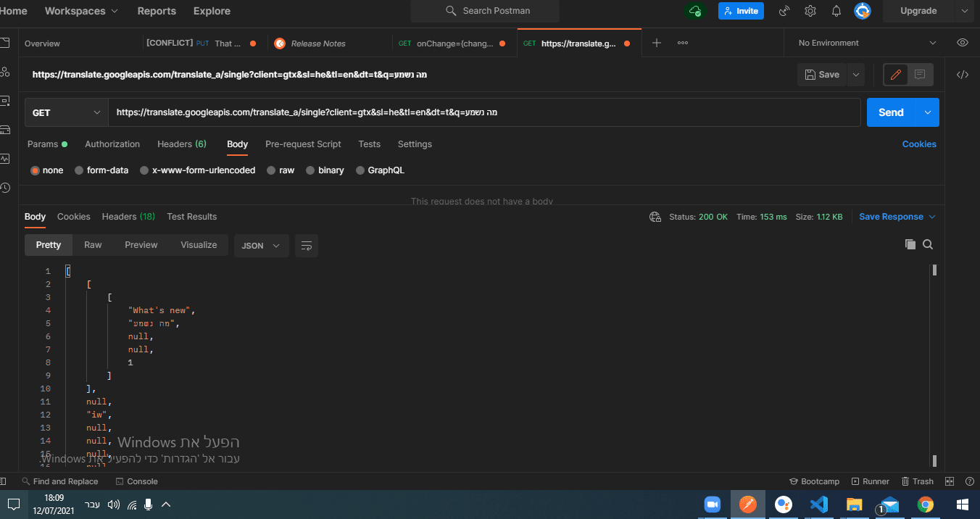Viewport: 980px width, 519px height.
Task: Switch response view to Visualize
Action: click(199, 245)
